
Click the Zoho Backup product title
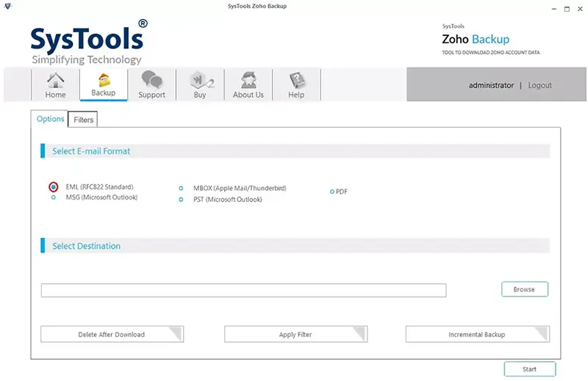[476, 39]
